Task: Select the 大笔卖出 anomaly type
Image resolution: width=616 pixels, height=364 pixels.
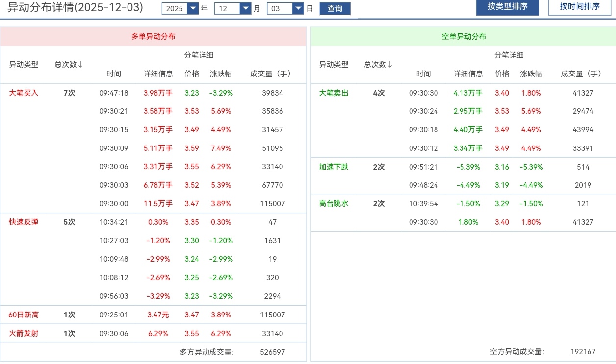Action: [334, 93]
